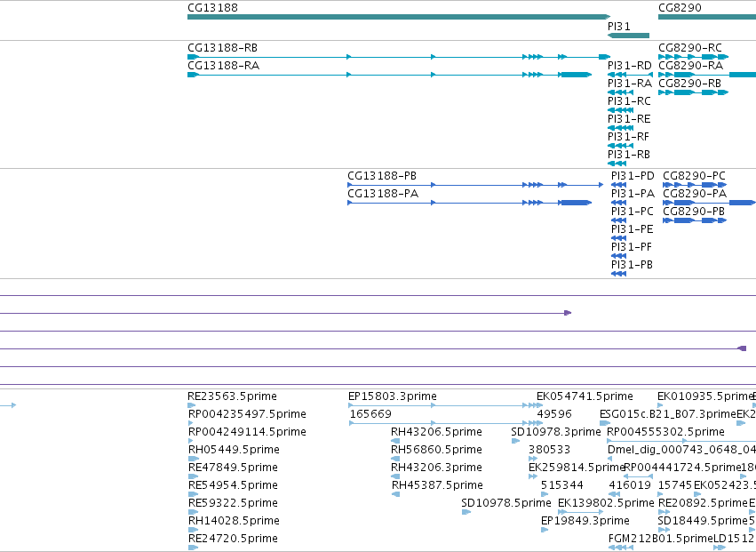Click the feature labeled 380533
The width and height of the screenshot is (756, 552).
click(549, 450)
